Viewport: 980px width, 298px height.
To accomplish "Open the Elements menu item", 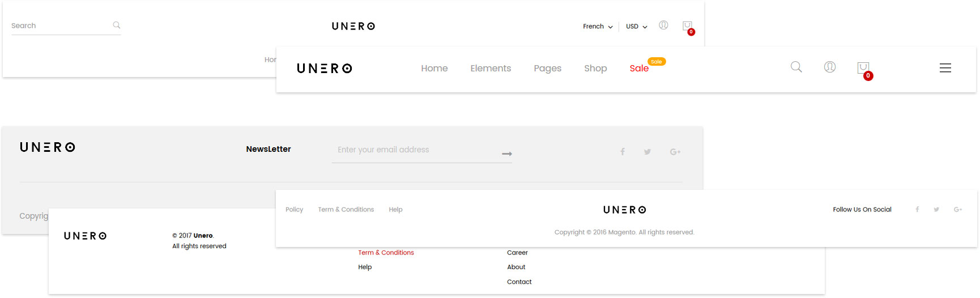I will click(x=491, y=68).
